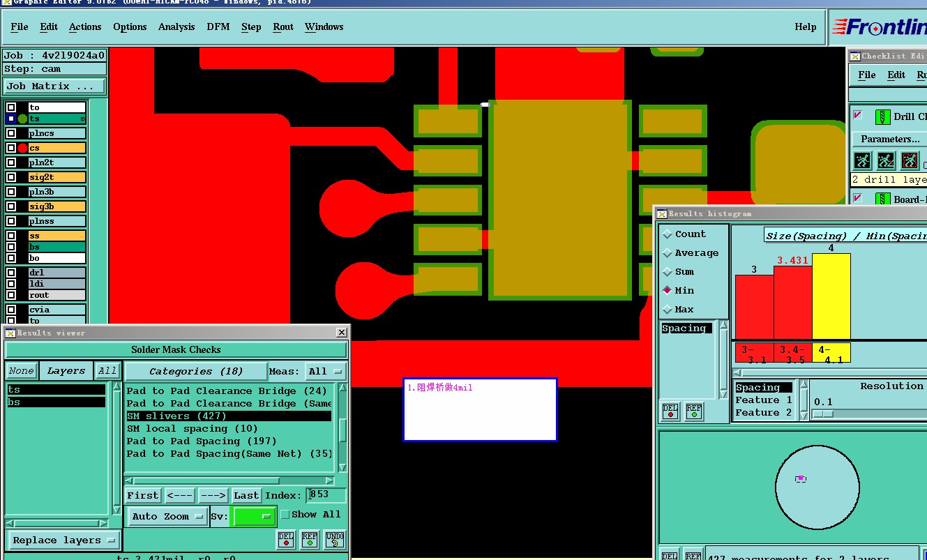Screen dimensions: 927x560
Task: Toggle the checkbox for layer sig2t
Action: [x=11, y=177]
